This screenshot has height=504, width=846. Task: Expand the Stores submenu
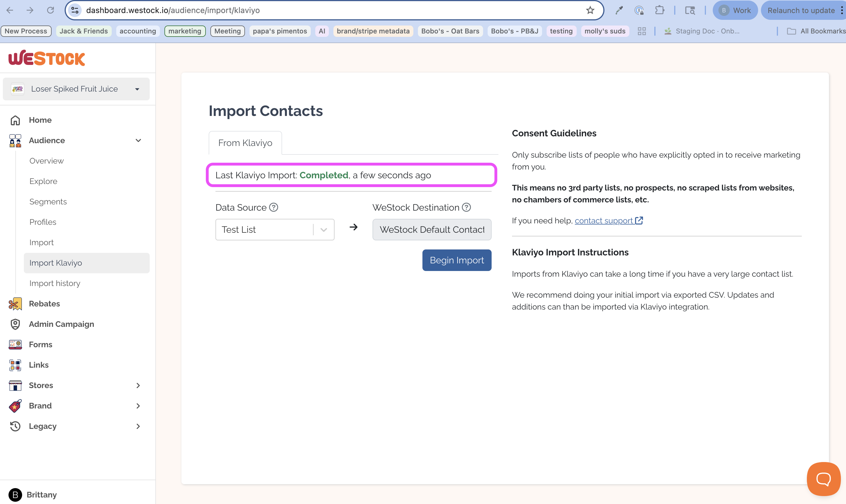[x=138, y=386]
